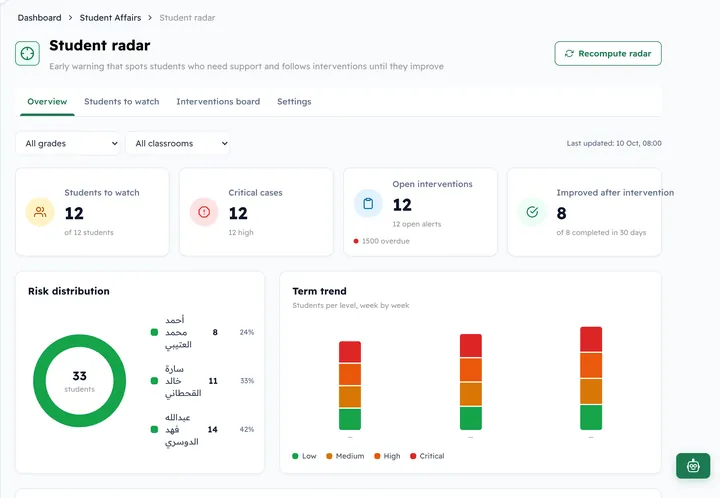This screenshot has height=498, width=720.
Task: Click the Students to watch people icon
Action: pyautogui.click(x=40, y=212)
